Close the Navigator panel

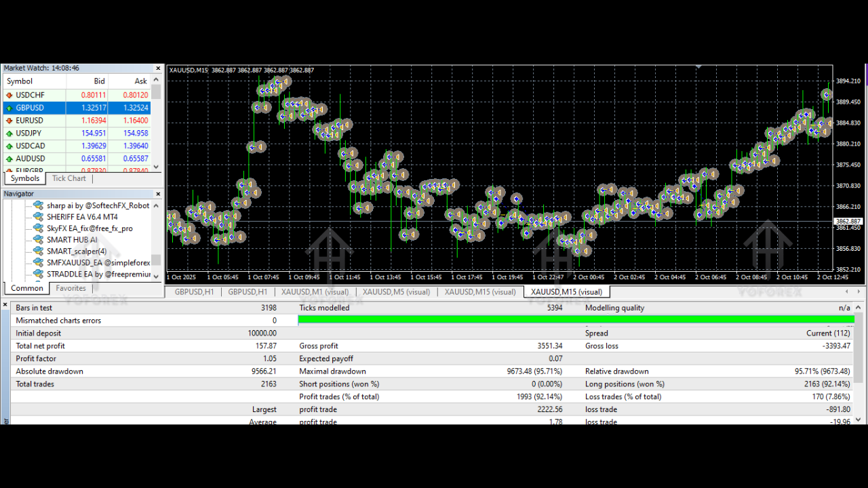point(158,194)
